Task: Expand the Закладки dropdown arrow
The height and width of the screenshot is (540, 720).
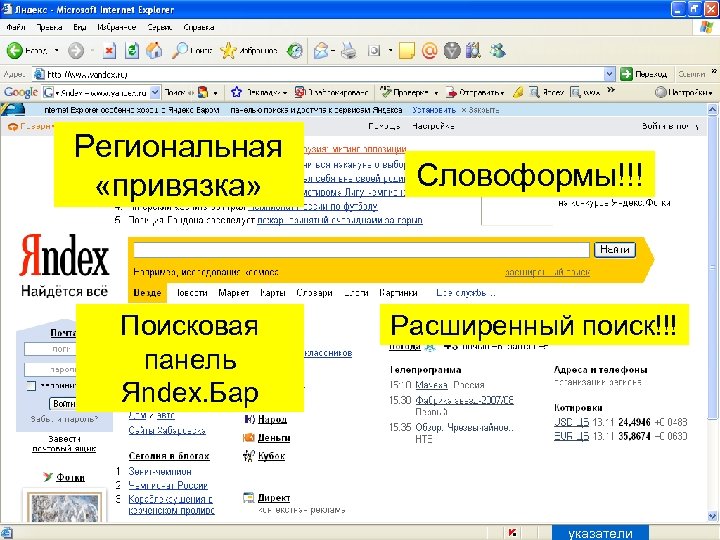Action: [x=285, y=93]
